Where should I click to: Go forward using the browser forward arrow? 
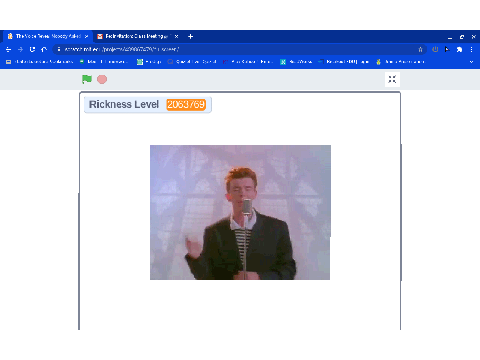20,49
